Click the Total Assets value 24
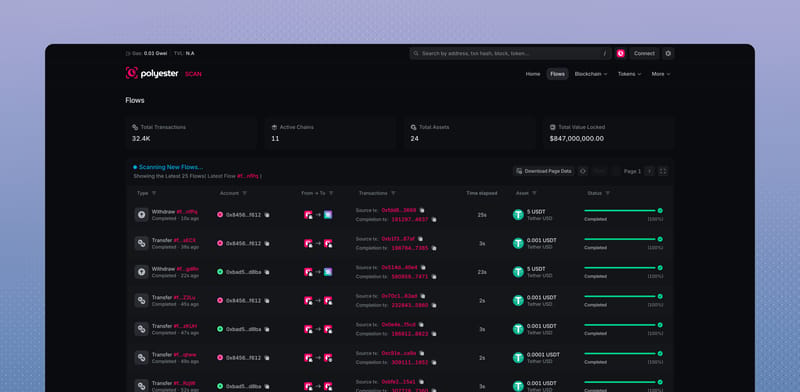 tap(414, 139)
